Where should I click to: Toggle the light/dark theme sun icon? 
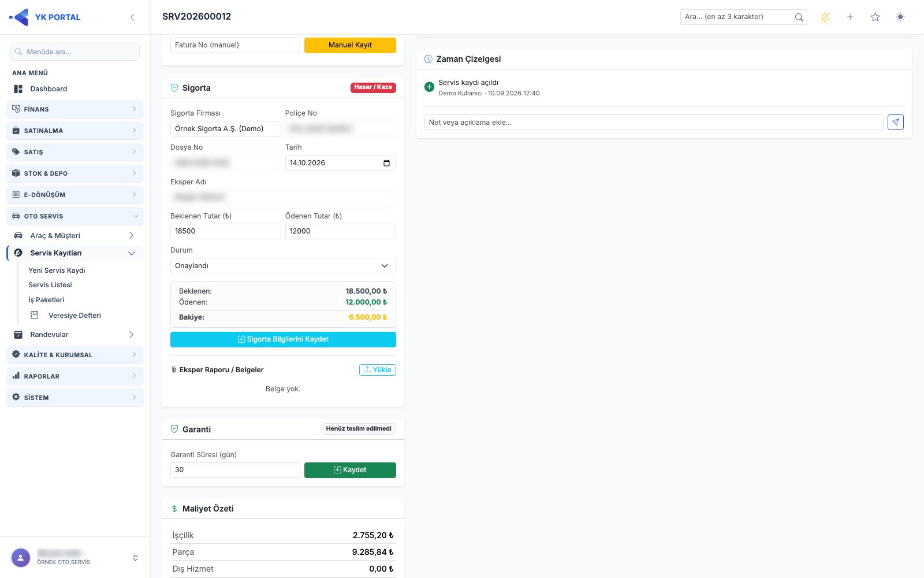point(900,17)
